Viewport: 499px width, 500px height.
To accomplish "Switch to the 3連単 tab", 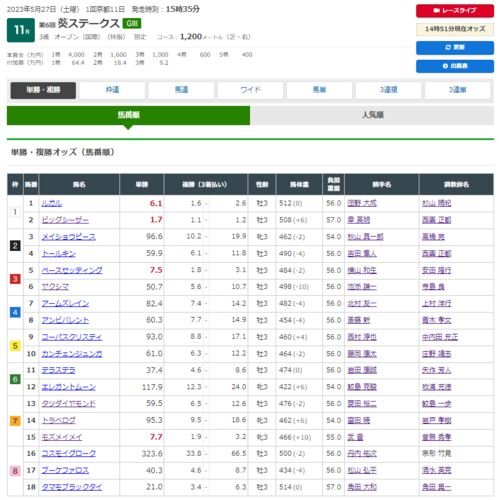I will click(x=457, y=90).
